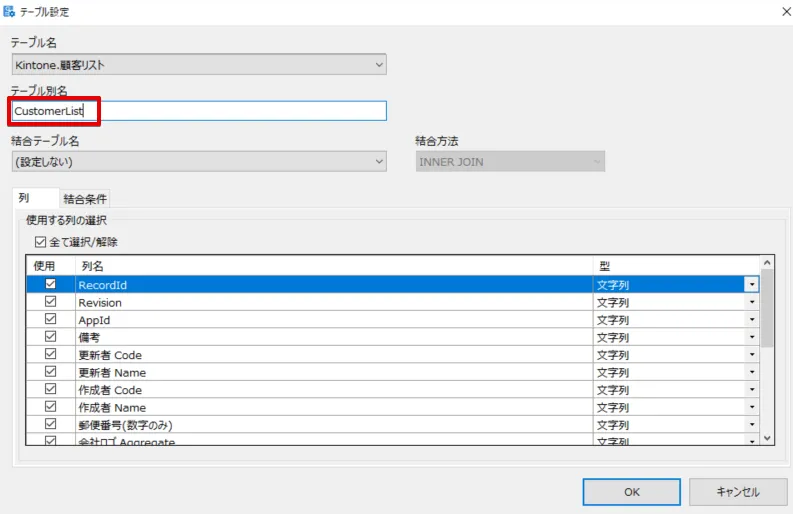Click the キャンセル button
The width and height of the screenshot is (793, 514).
[738, 492]
